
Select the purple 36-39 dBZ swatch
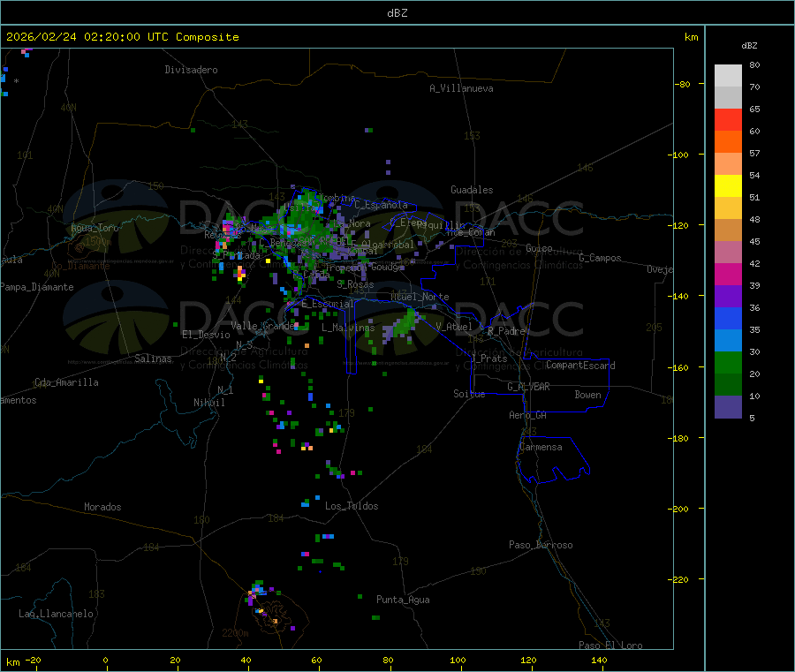[x=728, y=297]
